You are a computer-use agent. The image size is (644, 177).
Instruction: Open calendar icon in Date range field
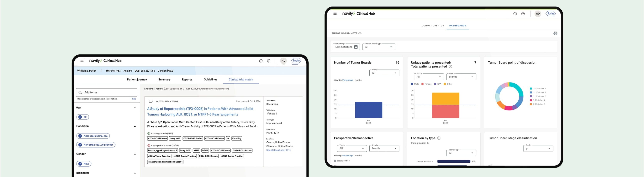(x=356, y=47)
